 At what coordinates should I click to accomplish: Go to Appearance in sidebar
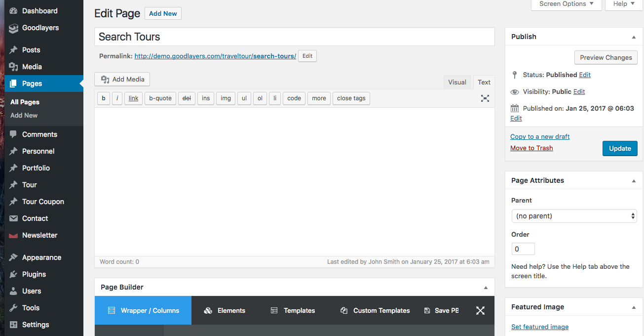(x=41, y=257)
